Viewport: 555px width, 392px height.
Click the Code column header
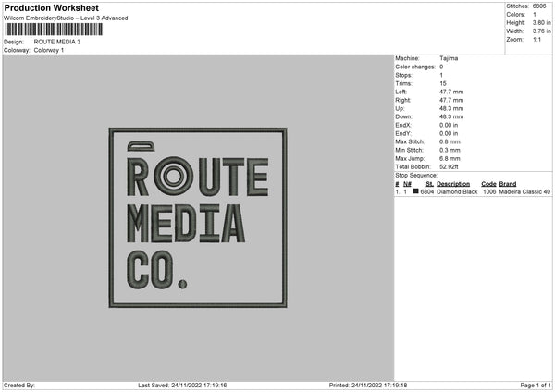coord(488,184)
